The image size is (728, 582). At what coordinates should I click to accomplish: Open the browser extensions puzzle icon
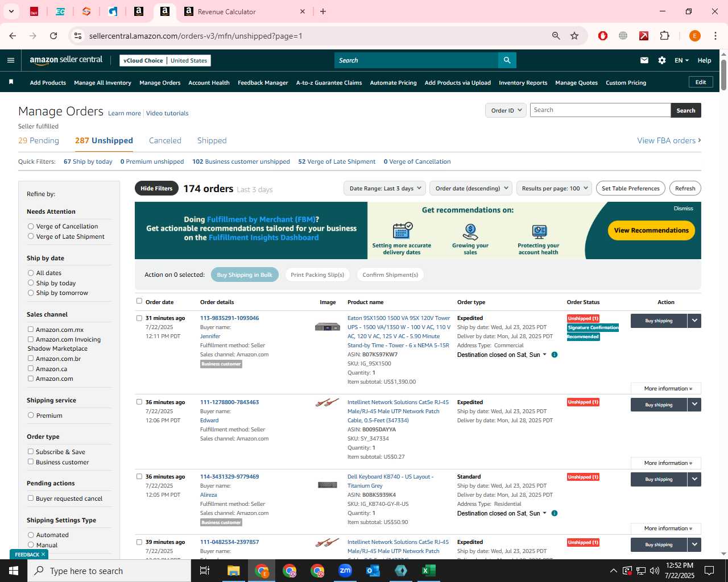click(x=664, y=36)
